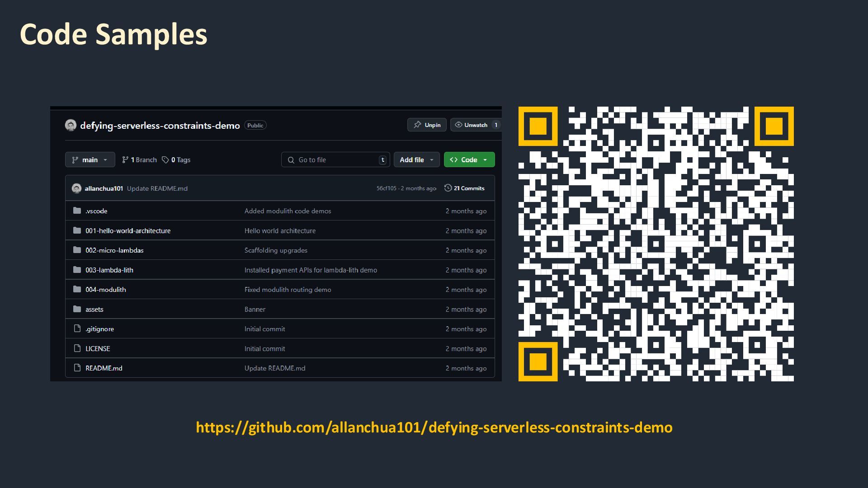Viewport: 868px width, 488px height.
Task: Click the tag icon beside 0 Tags
Action: (165, 160)
